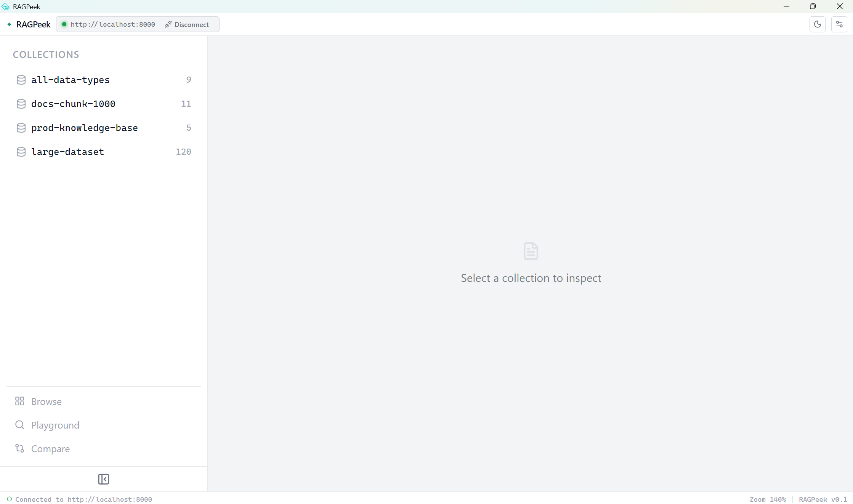Viewport: 853px width, 504px height.
Task: Click the server URL field localhost:8000
Action: 113,24
